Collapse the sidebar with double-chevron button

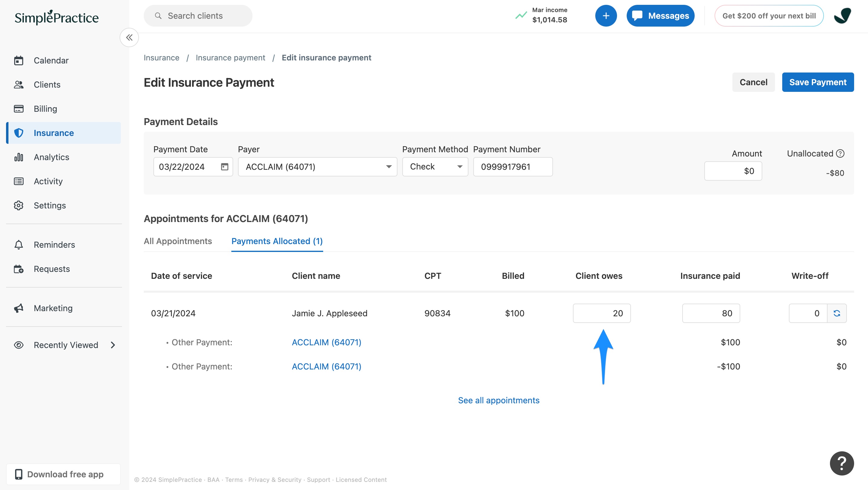[x=129, y=37]
